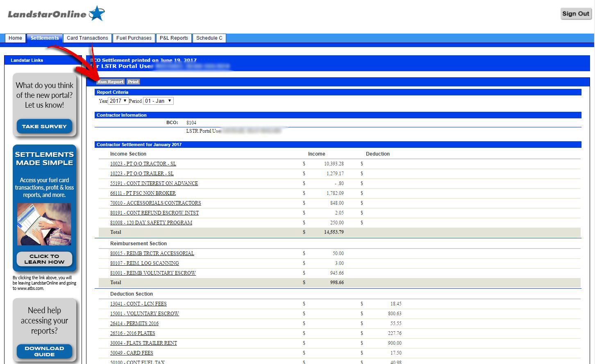Screen dimensions: 595x364
Task: Open the Schedule C tab
Action: pos(209,38)
